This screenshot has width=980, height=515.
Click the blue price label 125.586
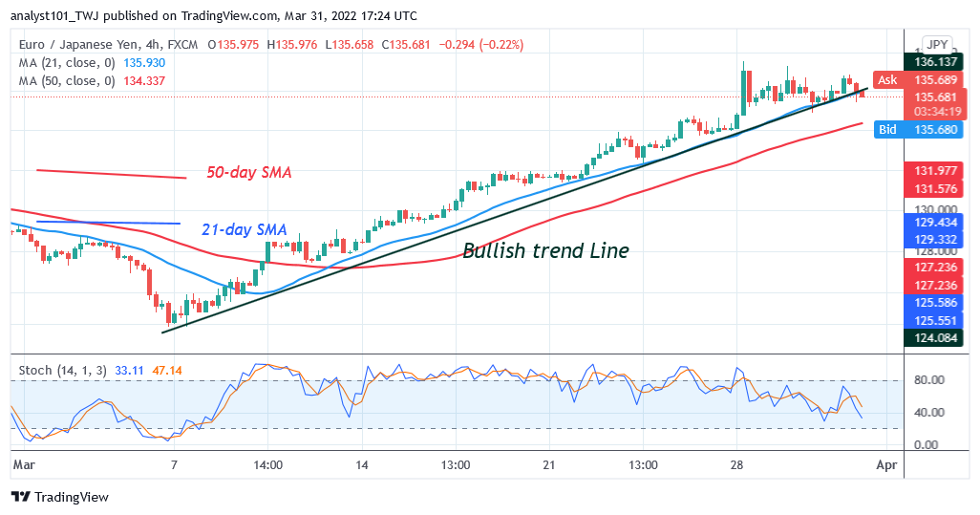(x=935, y=303)
